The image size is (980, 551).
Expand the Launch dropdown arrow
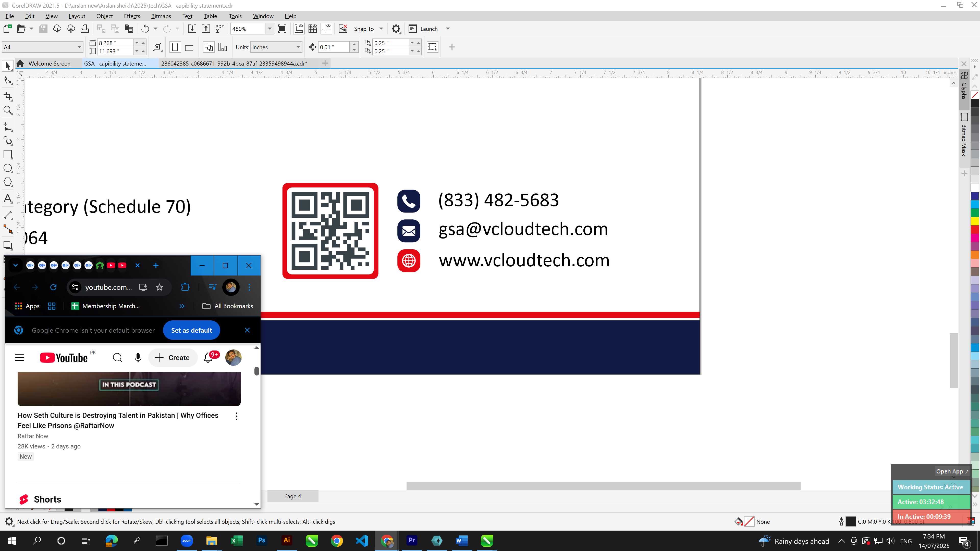(x=448, y=29)
